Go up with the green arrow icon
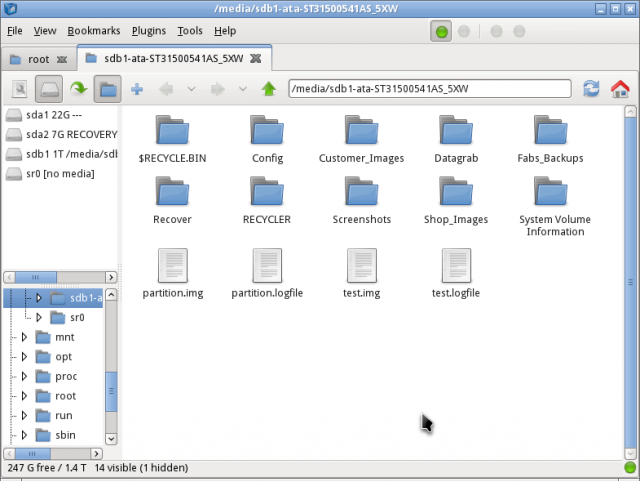The height and width of the screenshot is (481, 640). [268, 89]
